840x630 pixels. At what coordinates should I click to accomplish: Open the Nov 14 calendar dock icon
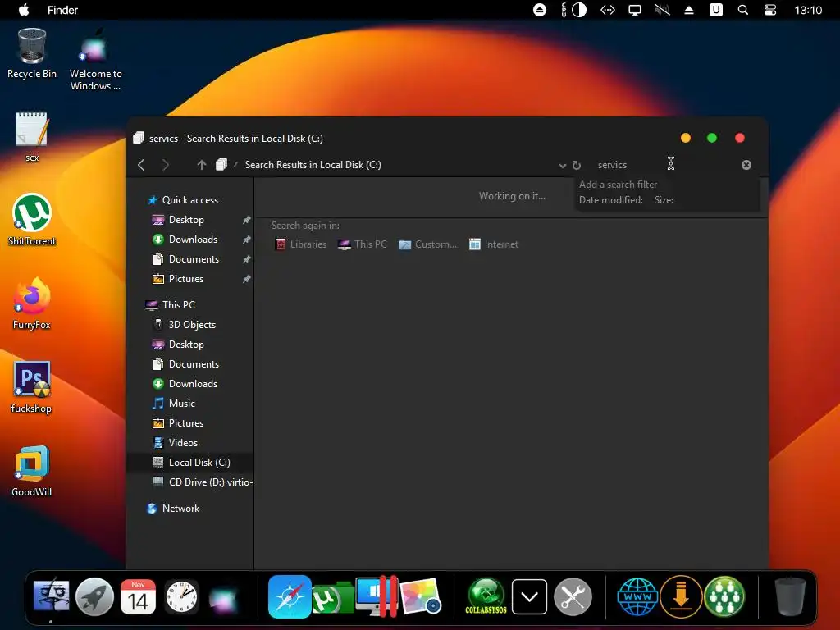[x=138, y=596]
